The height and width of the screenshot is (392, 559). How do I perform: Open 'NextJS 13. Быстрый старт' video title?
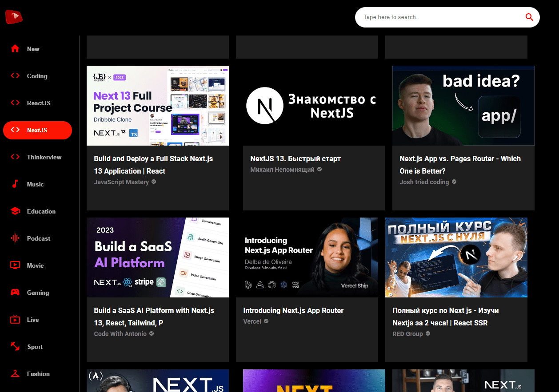click(x=295, y=158)
